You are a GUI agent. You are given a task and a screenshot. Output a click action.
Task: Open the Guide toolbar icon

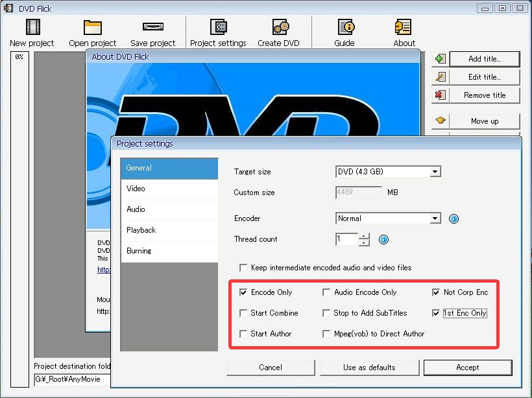346,27
